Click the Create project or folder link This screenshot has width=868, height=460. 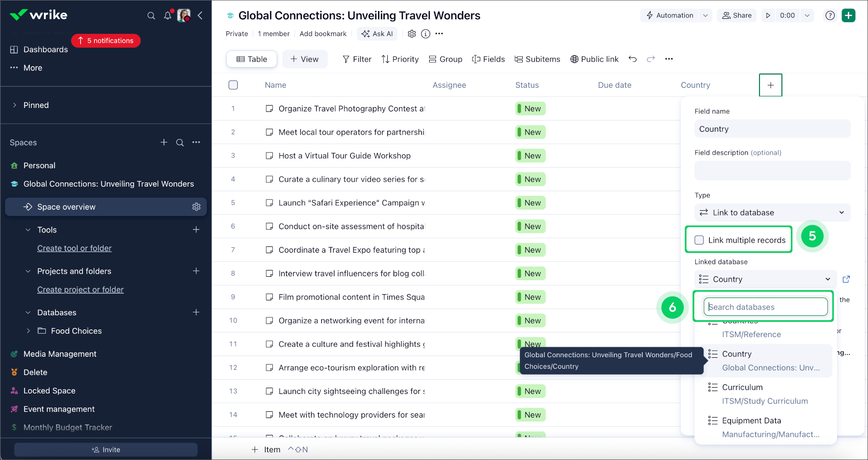(81, 289)
